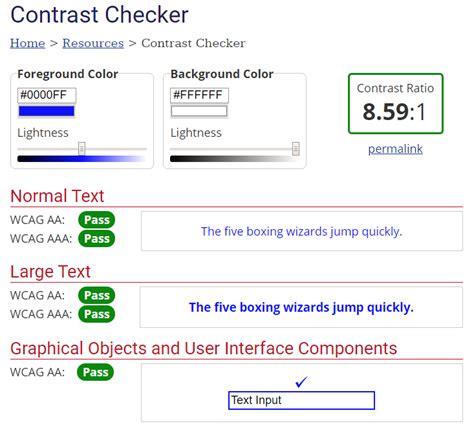Open the white background color swatch
This screenshot has width=474, height=435.
[x=199, y=111]
